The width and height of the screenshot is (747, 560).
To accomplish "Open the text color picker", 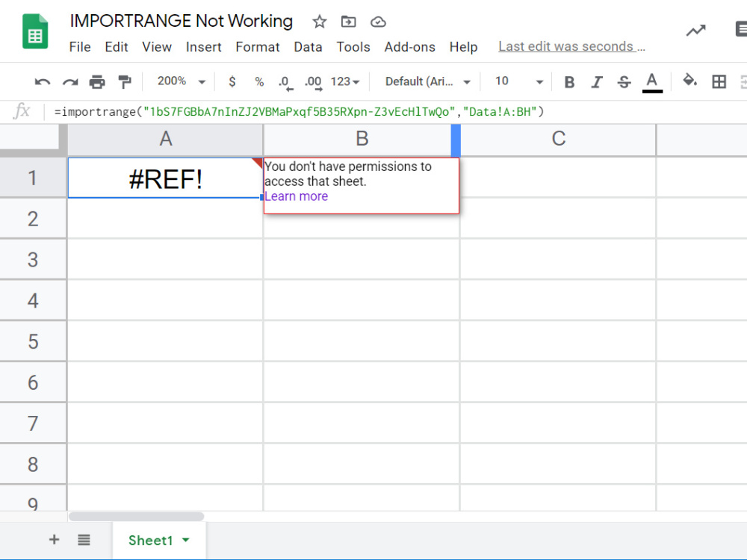I will [652, 82].
